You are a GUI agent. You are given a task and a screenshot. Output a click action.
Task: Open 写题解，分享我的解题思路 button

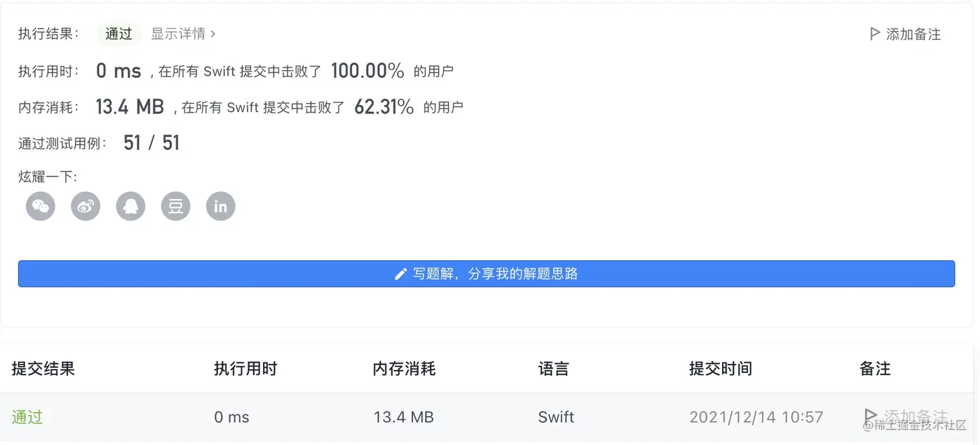tap(486, 274)
